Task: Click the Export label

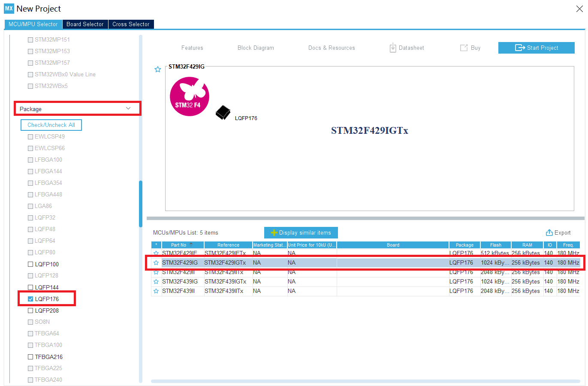Action: (562, 233)
